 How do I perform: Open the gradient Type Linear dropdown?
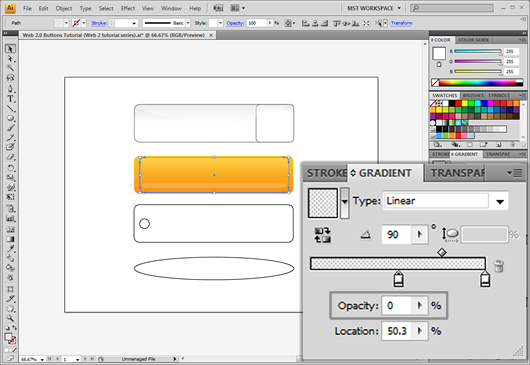(x=500, y=201)
